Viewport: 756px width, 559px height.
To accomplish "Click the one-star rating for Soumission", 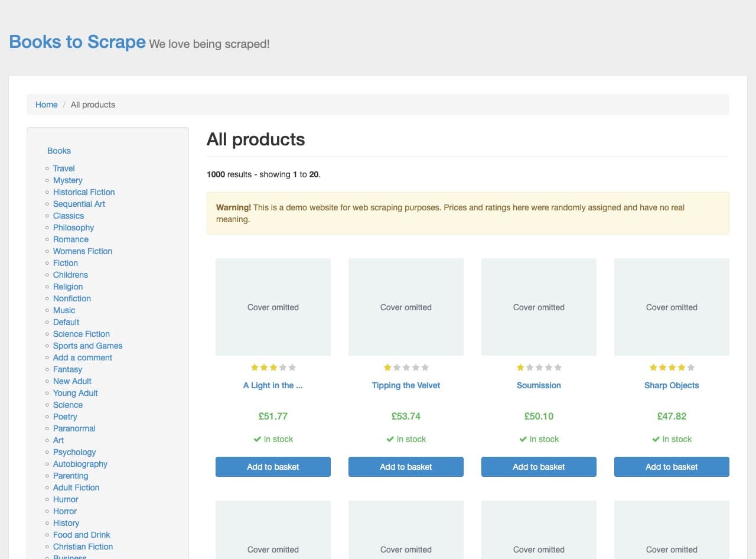I will pos(539,368).
